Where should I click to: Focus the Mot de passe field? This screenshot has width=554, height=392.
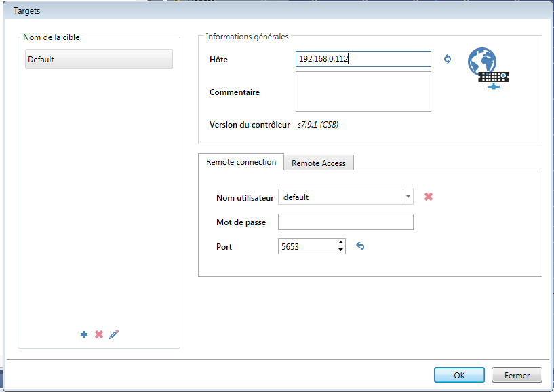pyautogui.click(x=345, y=222)
